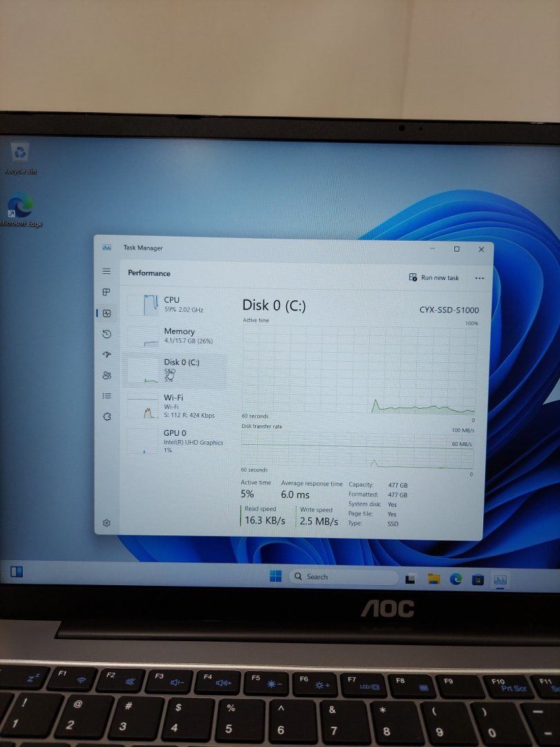Open the Details page icon
The image size is (560, 747).
106,396
